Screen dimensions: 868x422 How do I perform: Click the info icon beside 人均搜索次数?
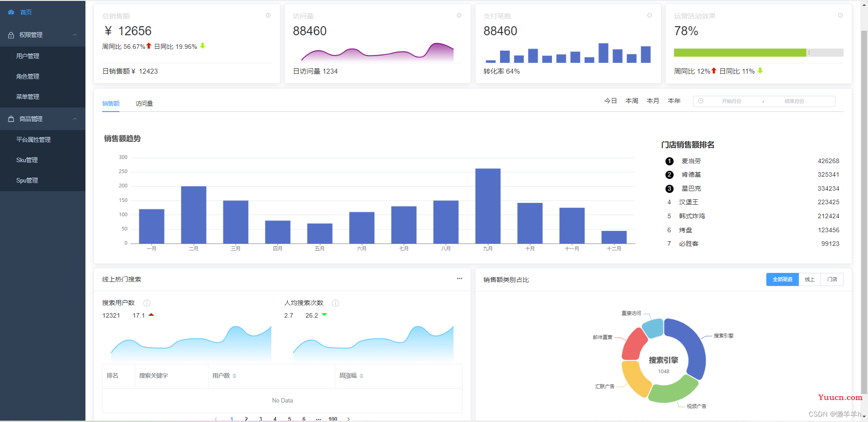(x=335, y=303)
